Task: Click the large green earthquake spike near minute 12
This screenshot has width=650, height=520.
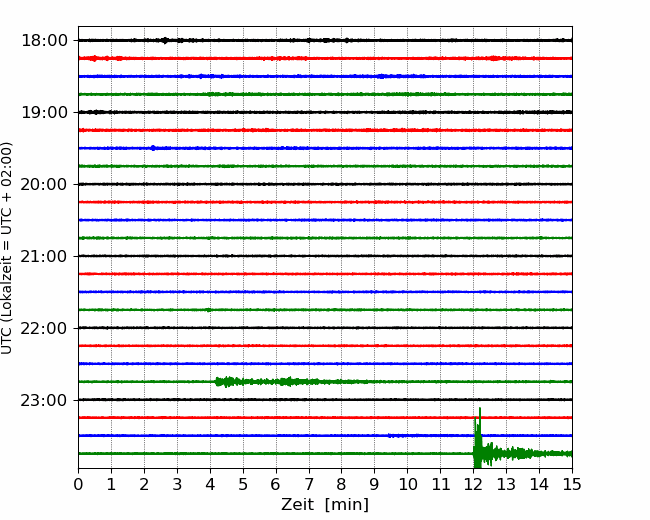Action: [x=478, y=440]
